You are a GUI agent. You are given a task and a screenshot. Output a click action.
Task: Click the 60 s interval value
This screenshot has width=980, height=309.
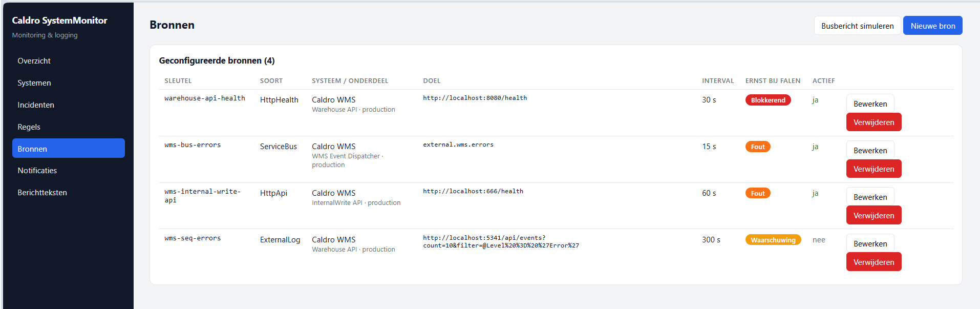click(709, 193)
